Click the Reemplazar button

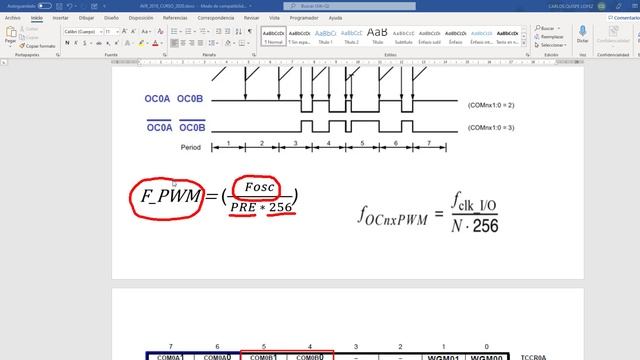[x=549, y=37]
